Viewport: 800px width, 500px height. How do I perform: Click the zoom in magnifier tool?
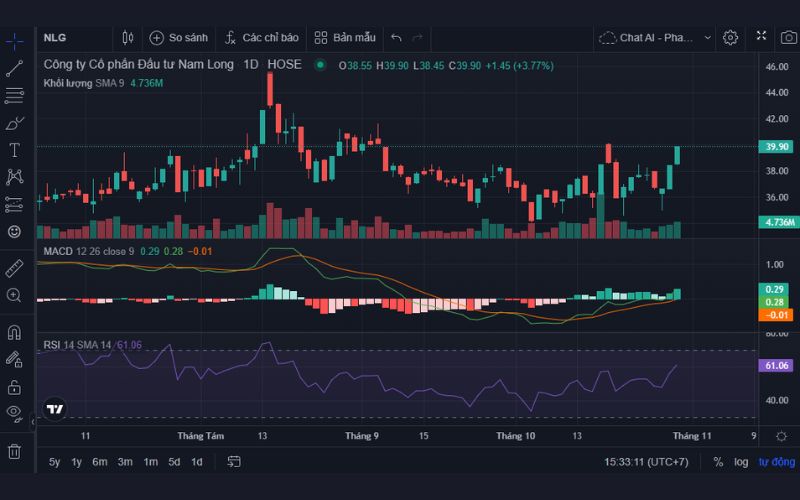tap(14, 295)
